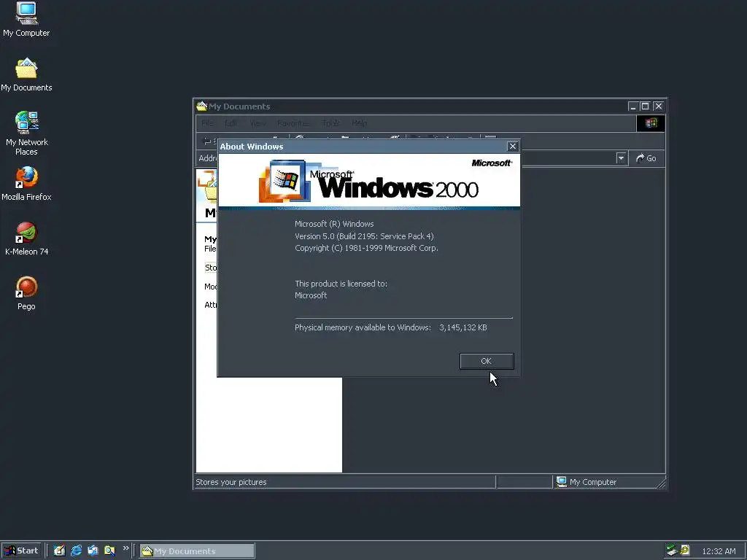The image size is (747, 560).
Task: Select the My Documents desktop icon
Action: point(26,75)
